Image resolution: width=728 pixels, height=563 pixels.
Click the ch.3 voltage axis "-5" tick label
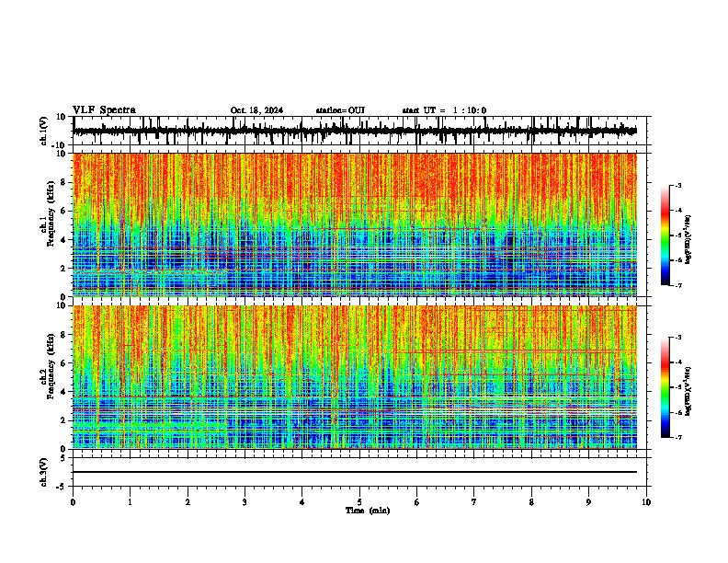pyautogui.click(x=62, y=487)
